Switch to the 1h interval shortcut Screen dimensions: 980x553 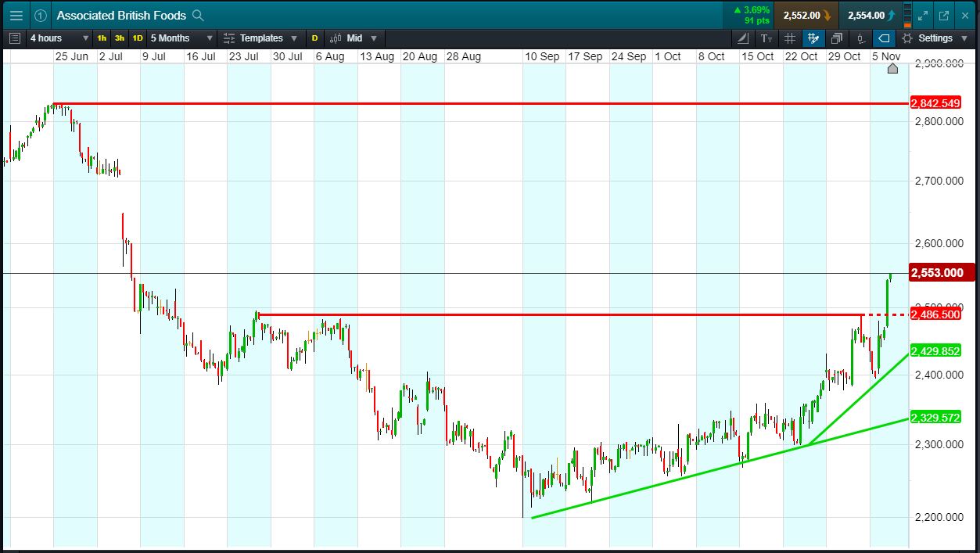coord(102,38)
